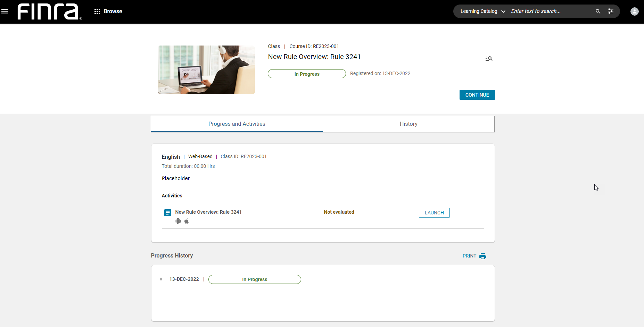This screenshot has height=327, width=644.
Task: Click the printer icon beside PRINT
Action: [x=483, y=256]
